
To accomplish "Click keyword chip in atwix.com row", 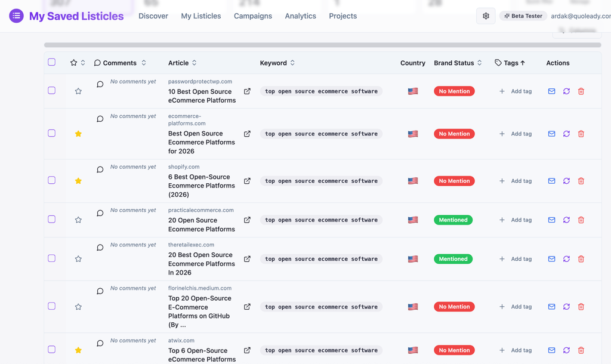I will pyautogui.click(x=321, y=350).
